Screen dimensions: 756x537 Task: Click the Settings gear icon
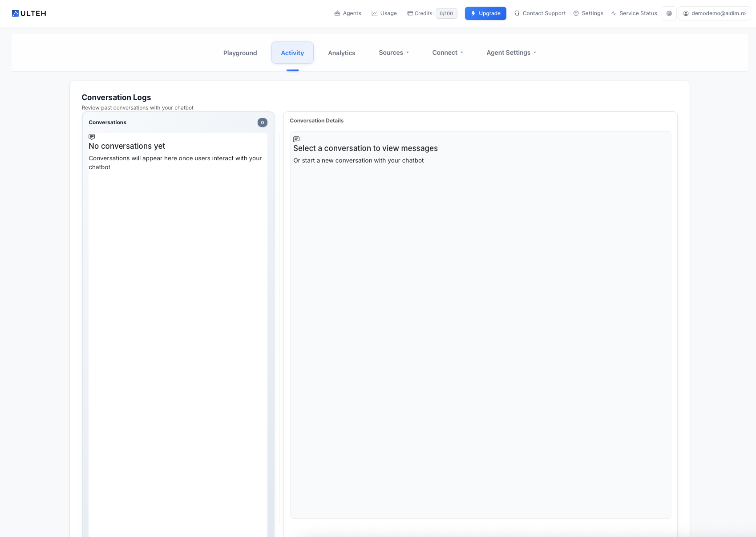pos(576,13)
